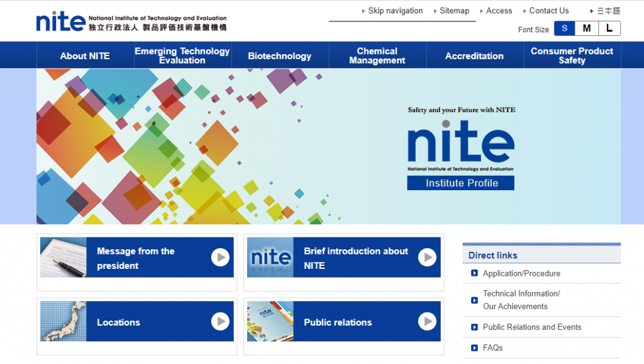Open the Accreditation menu
Image resolution: width=644 pixels, height=364 pixels.
pyautogui.click(x=474, y=55)
